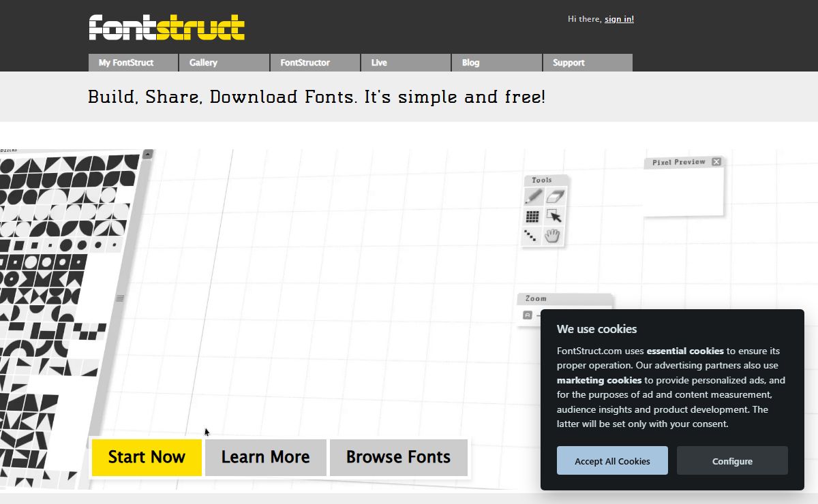Open the FontStructor tab
818x504 pixels.
coord(316,63)
